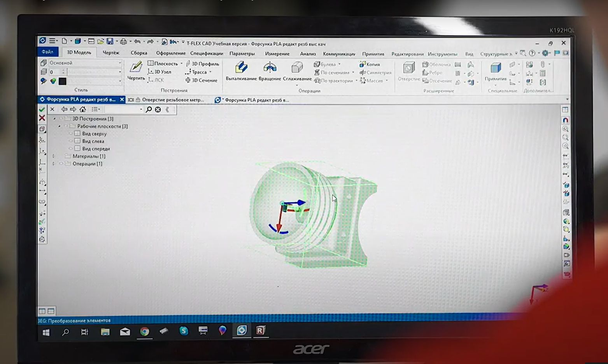Search the model tree with magnifier
The height and width of the screenshot is (364, 608).
149,110
